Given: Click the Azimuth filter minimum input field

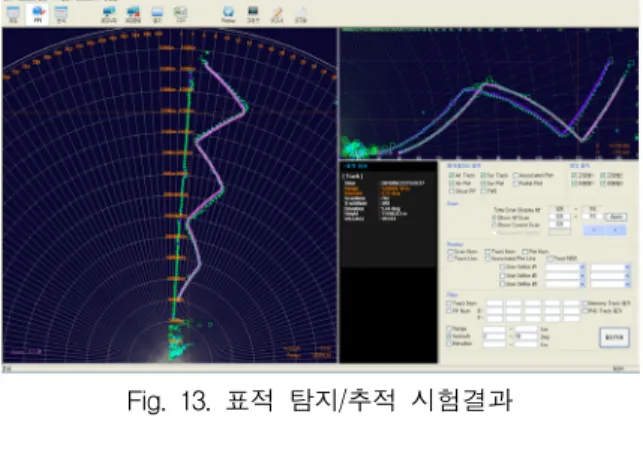Looking at the screenshot, I should [495, 337].
